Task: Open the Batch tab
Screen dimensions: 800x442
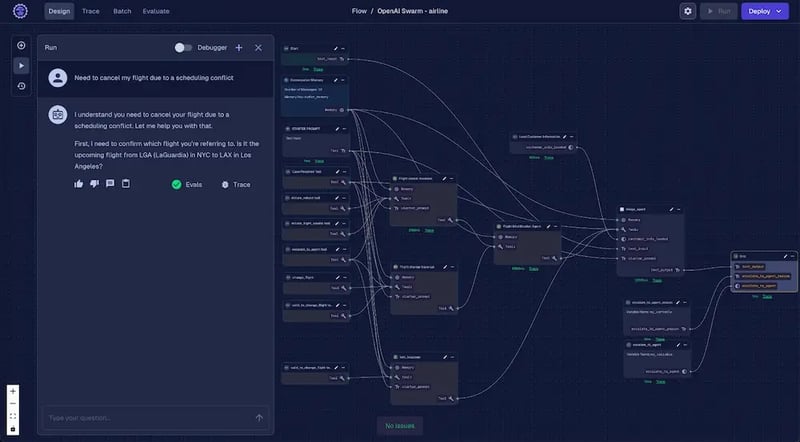Action: (x=122, y=11)
